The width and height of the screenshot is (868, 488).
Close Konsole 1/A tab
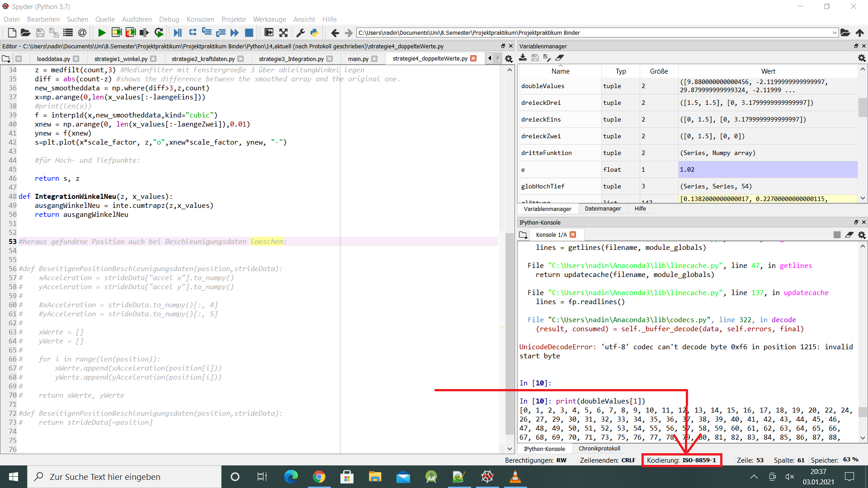(x=573, y=235)
